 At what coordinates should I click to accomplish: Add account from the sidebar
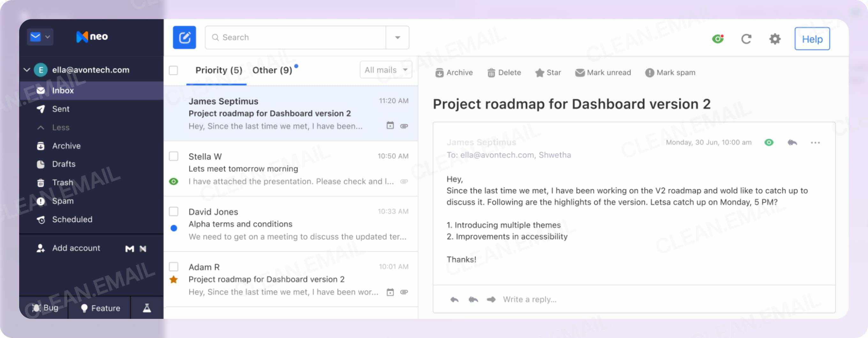pyautogui.click(x=76, y=248)
